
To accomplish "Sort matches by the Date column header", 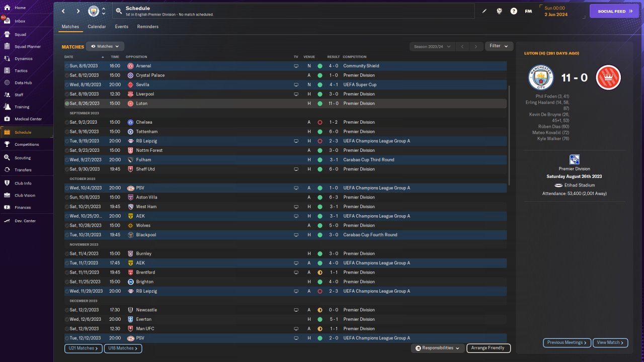I will coord(69,57).
